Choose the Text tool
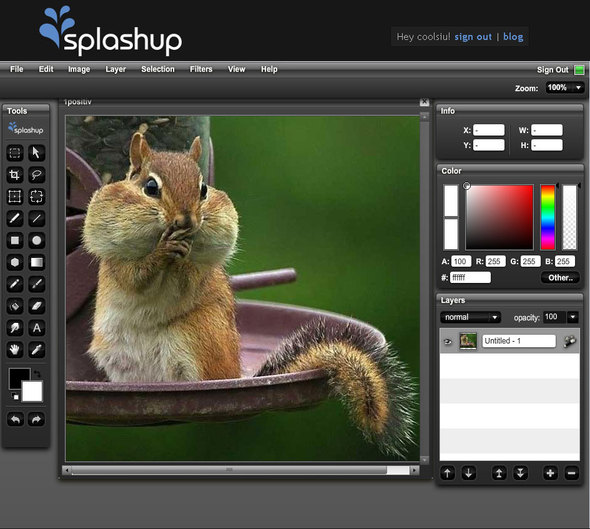This screenshot has width=590, height=529. (x=36, y=328)
